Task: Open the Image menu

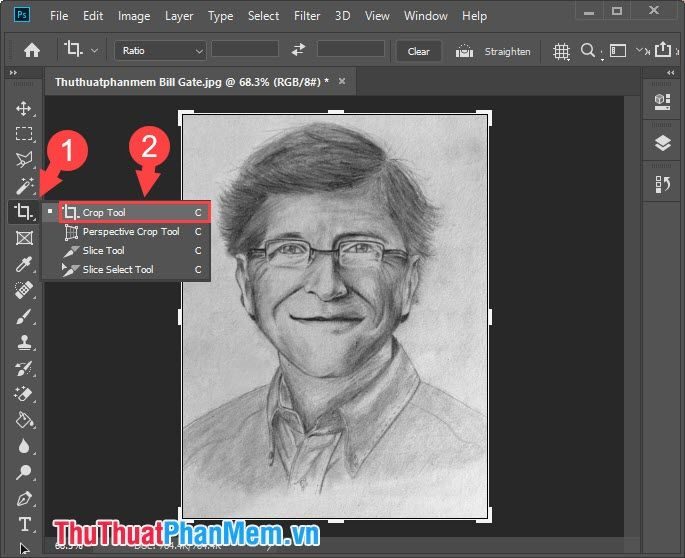Action: (134, 16)
